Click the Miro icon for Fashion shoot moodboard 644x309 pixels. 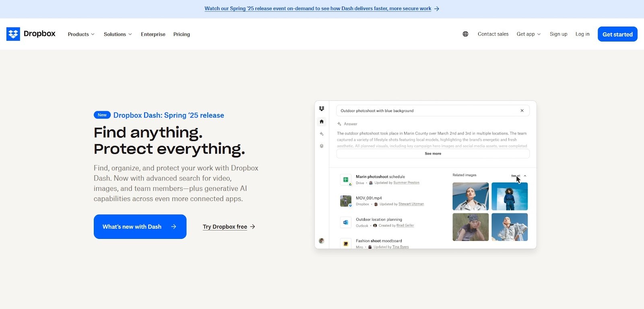tap(345, 243)
